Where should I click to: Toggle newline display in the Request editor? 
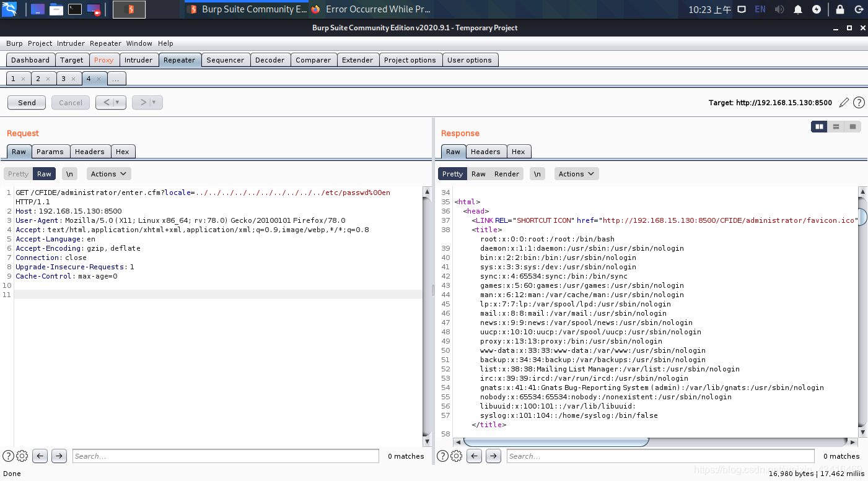[70, 174]
